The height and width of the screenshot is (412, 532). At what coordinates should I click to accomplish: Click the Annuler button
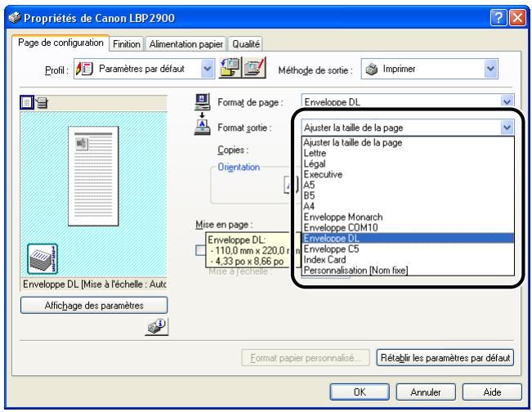[x=426, y=392]
